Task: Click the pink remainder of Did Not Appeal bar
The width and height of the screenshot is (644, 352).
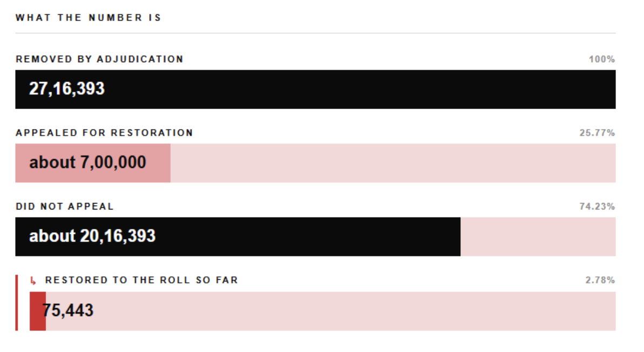Action: point(538,236)
